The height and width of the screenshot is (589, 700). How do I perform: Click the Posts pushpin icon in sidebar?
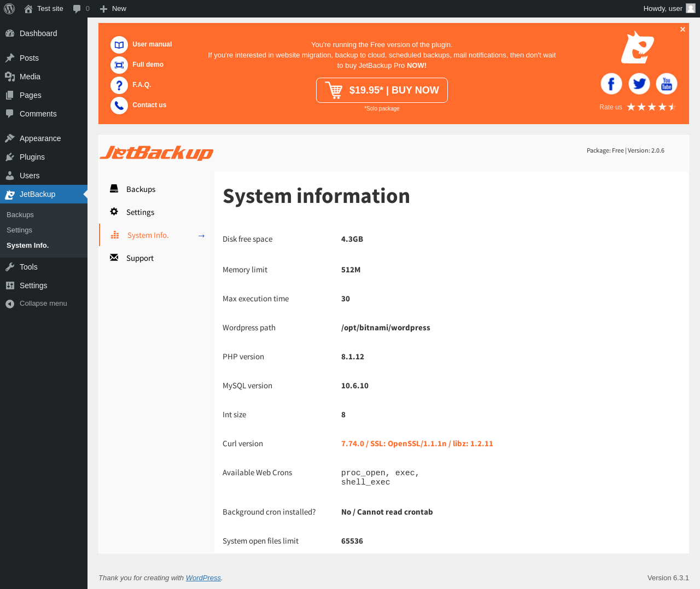coord(10,58)
